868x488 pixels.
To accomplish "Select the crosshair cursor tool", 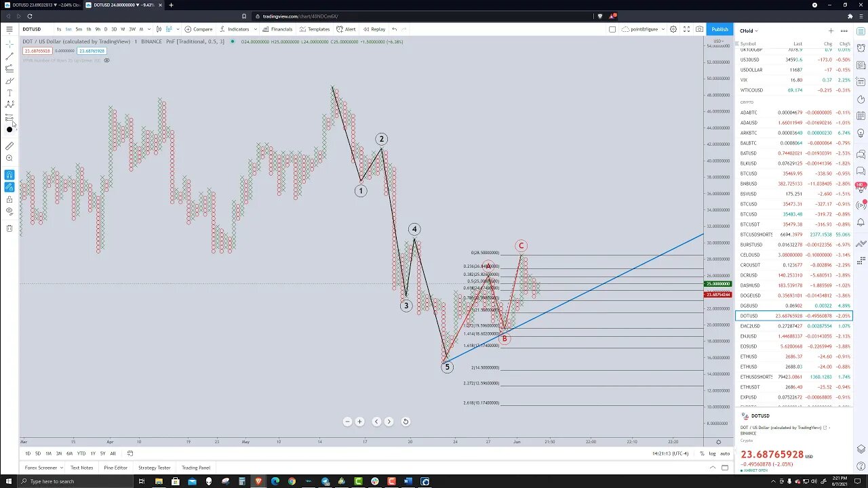I will [9, 44].
